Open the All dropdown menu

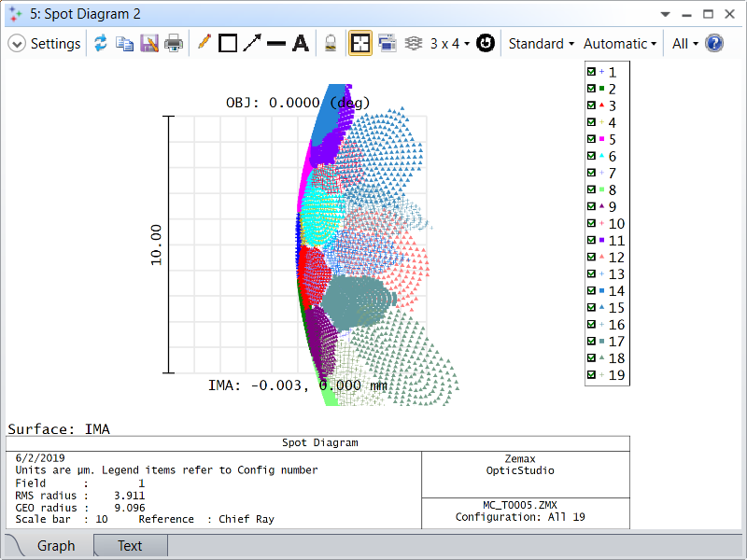pos(685,44)
